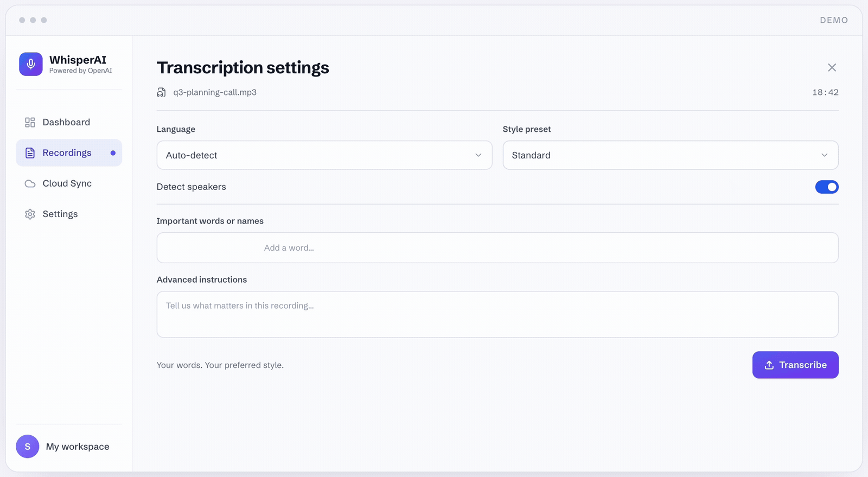Open the Language Auto-detect dropdown
The image size is (868, 477).
[x=324, y=155]
